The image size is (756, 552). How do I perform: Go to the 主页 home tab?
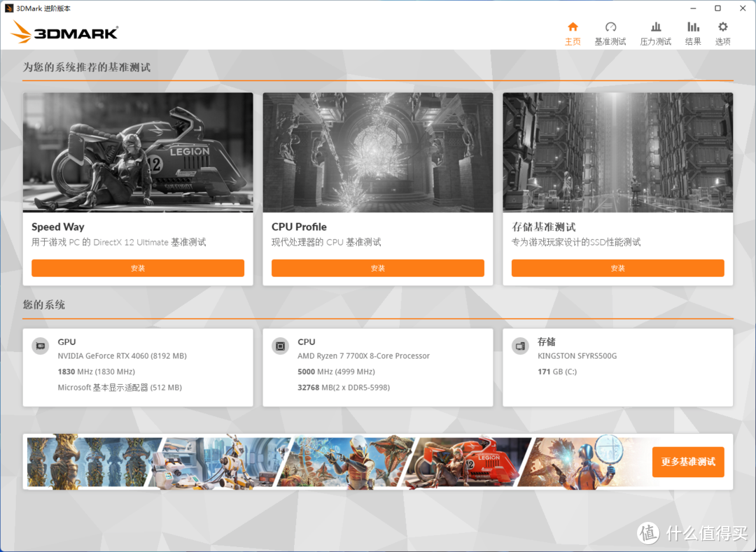coord(573,34)
